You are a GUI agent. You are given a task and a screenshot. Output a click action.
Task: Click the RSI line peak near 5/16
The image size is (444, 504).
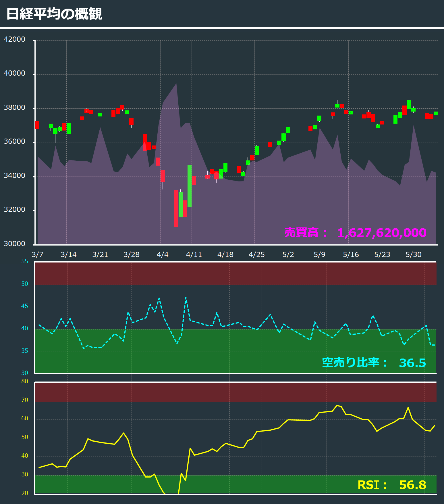[x=337, y=405]
